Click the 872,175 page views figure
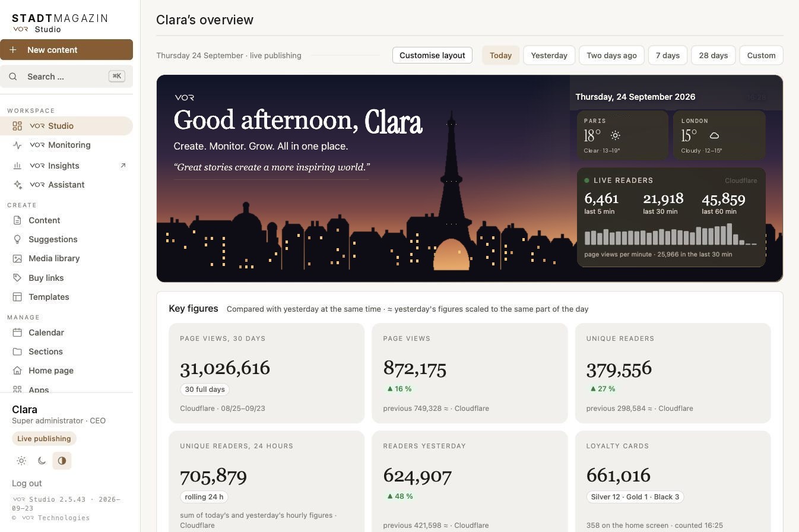Image resolution: width=799 pixels, height=532 pixels. tap(415, 369)
